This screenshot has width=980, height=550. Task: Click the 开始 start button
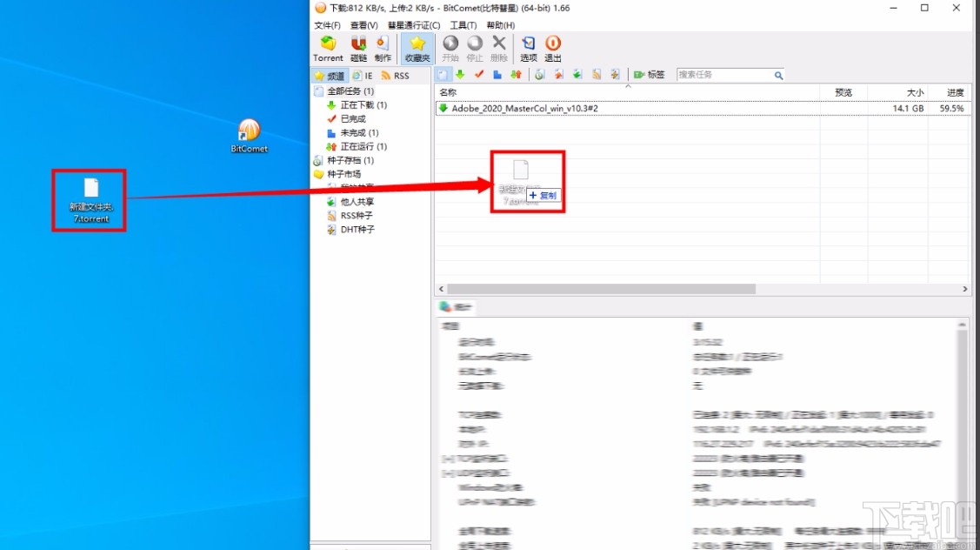[450, 49]
